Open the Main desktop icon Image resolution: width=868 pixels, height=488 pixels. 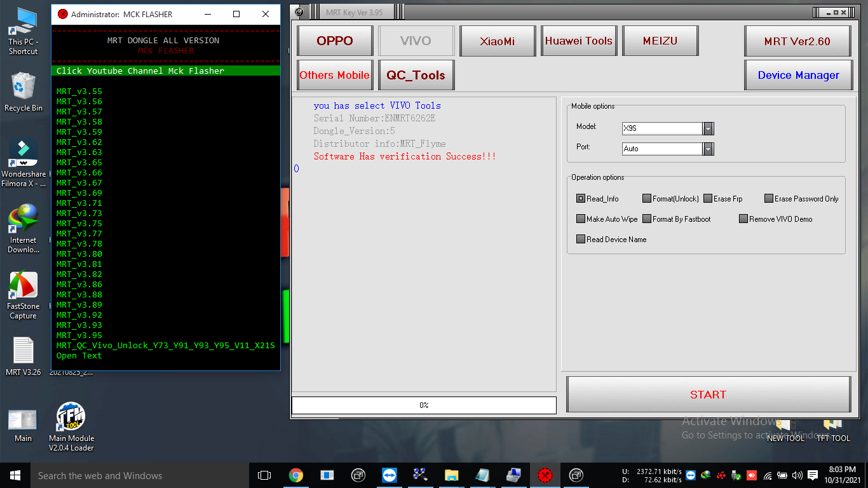[x=24, y=425]
